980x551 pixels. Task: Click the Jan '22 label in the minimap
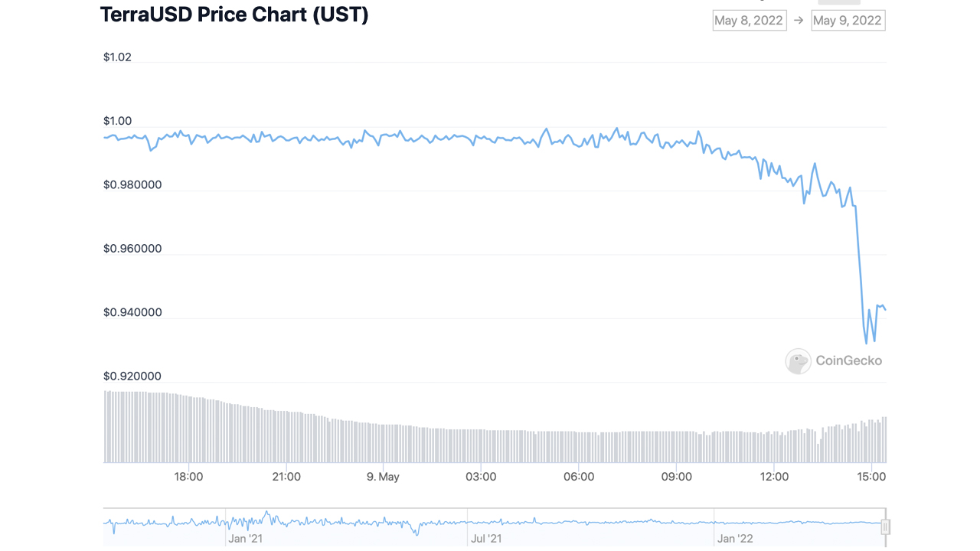point(735,538)
